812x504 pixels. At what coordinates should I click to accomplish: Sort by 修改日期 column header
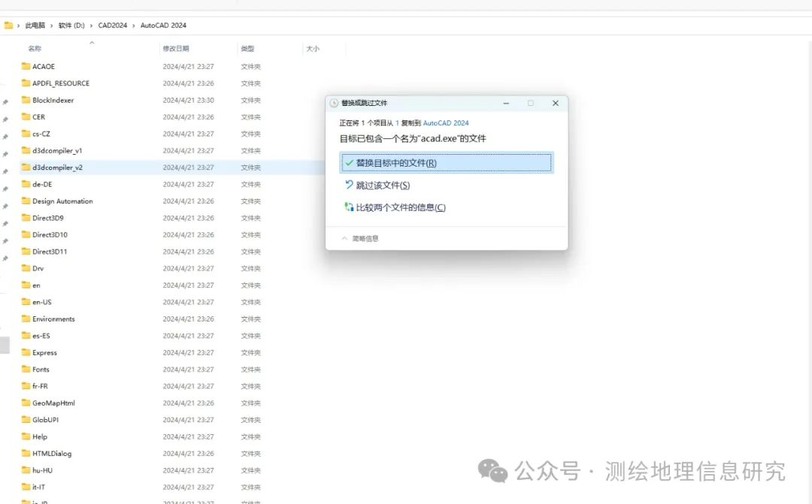point(176,49)
